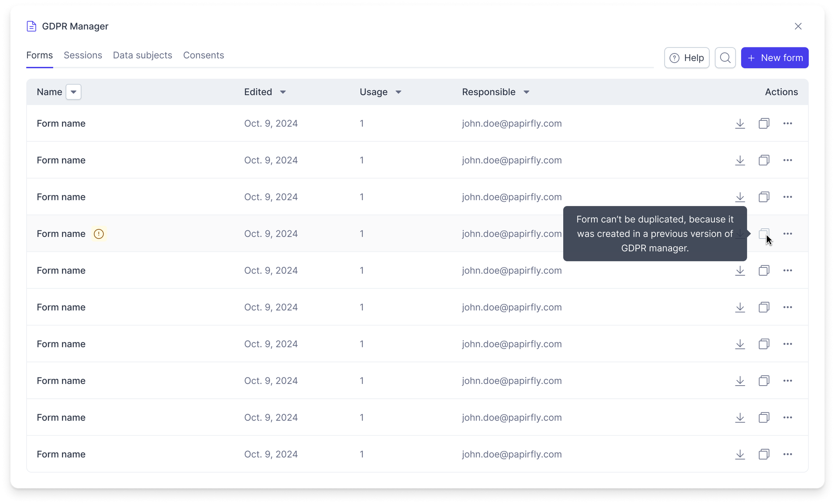Switch to the Forms tab

click(40, 55)
